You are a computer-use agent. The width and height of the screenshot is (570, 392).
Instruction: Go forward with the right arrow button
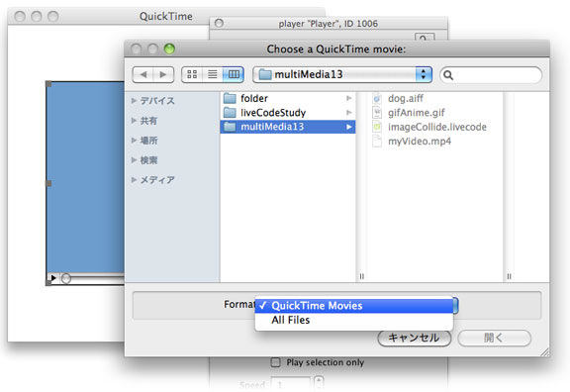coord(163,74)
